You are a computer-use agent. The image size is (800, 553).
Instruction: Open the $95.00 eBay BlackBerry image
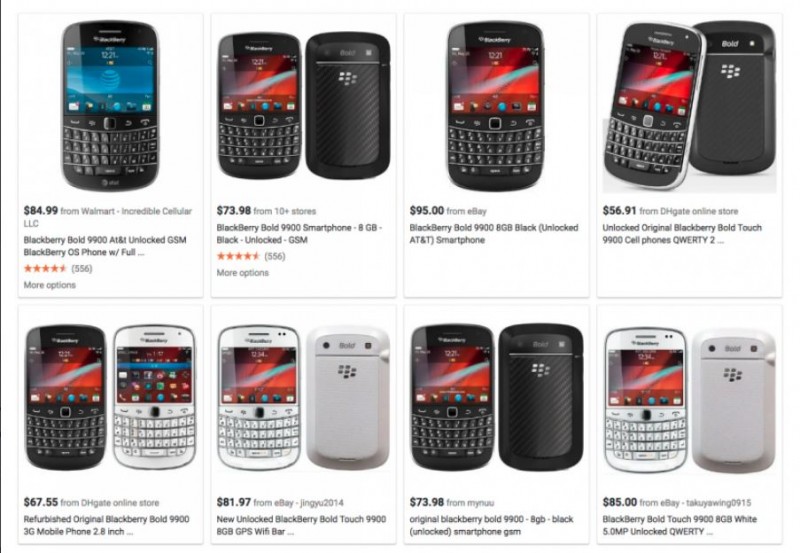point(495,106)
